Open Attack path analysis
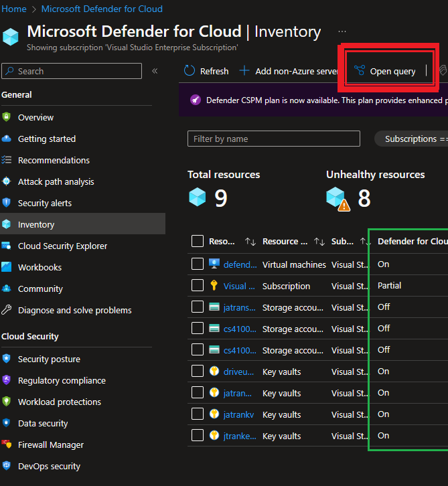 [56, 181]
